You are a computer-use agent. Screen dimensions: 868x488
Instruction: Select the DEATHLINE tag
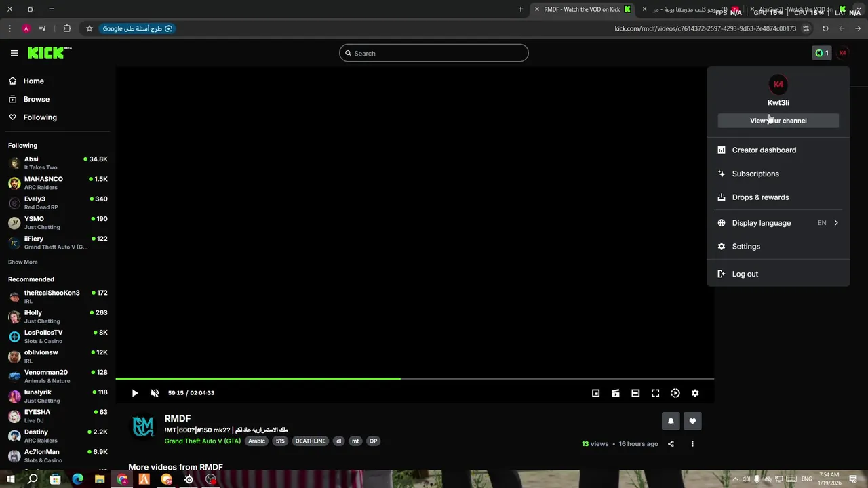click(311, 441)
